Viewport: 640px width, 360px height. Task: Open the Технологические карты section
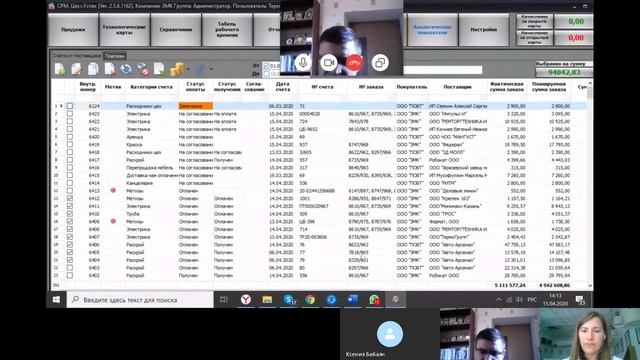124,29
